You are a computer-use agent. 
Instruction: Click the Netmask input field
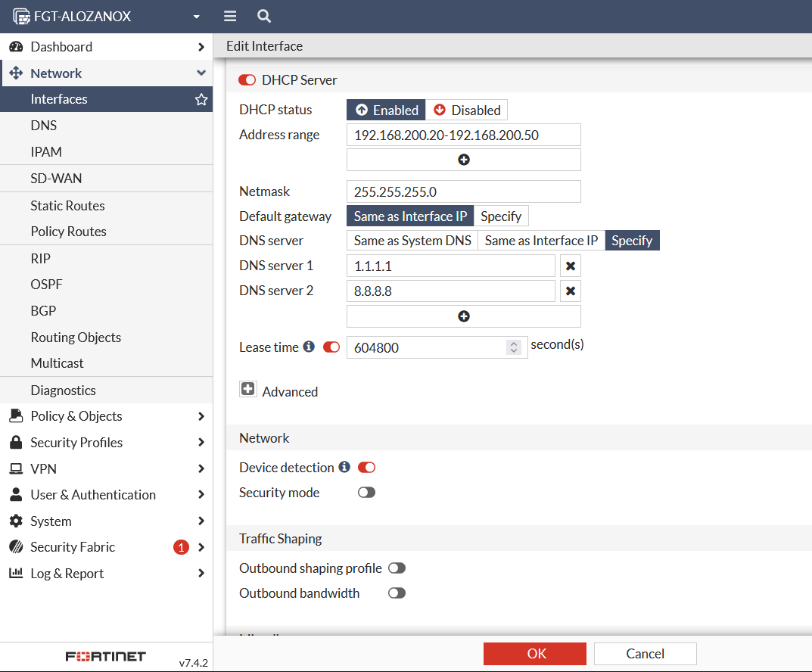[463, 191]
